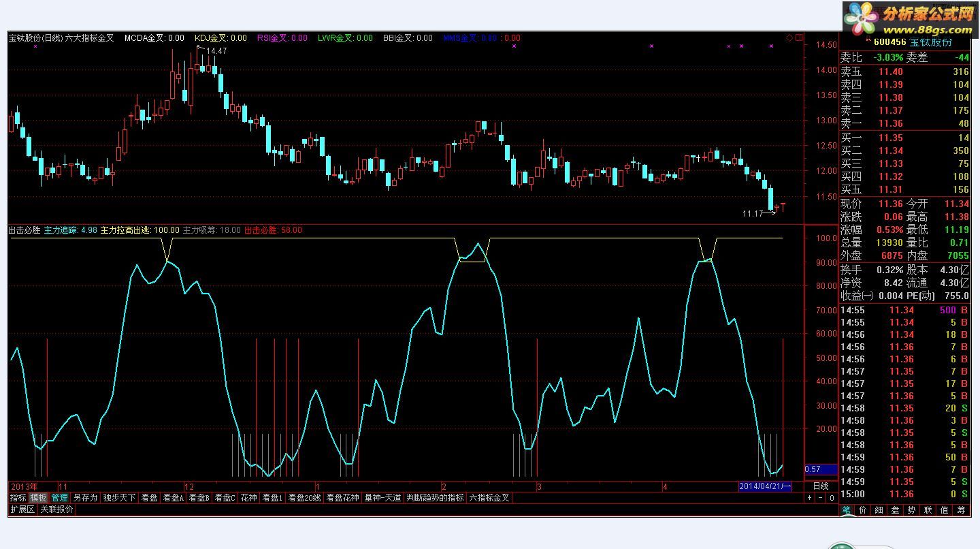Click the 换手 0.32% value
The height and width of the screenshot is (549, 980).
(889, 270)
